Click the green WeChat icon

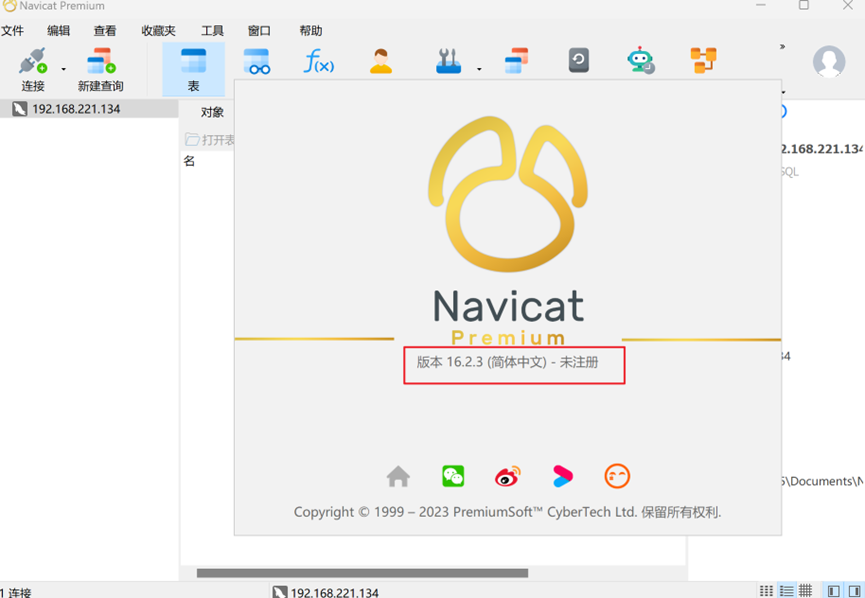click(453, 476)
